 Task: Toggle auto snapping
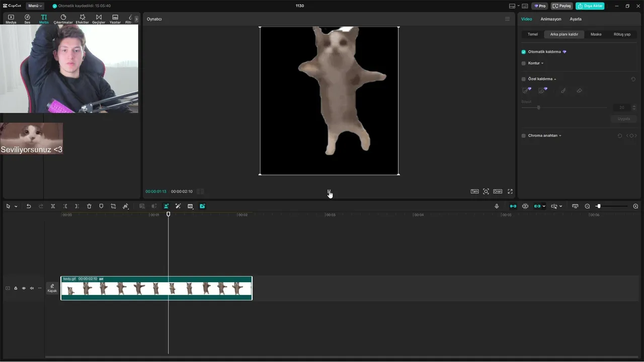pos(525,206)
